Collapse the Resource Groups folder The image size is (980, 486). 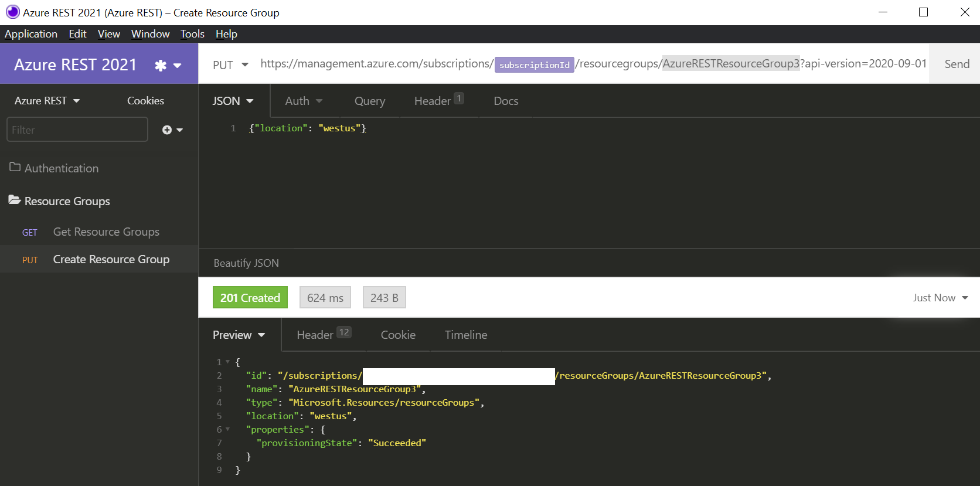[x=67, y=201]
